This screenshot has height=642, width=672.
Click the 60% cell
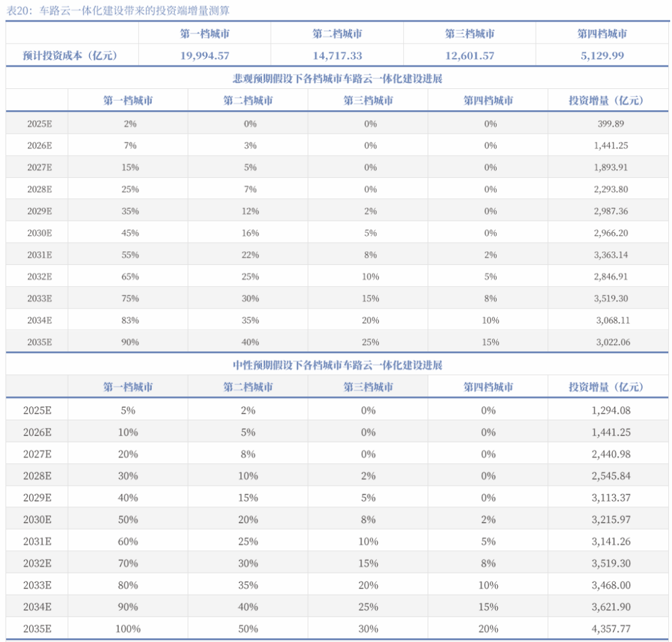pyautogui.click(x=128, y=542)
